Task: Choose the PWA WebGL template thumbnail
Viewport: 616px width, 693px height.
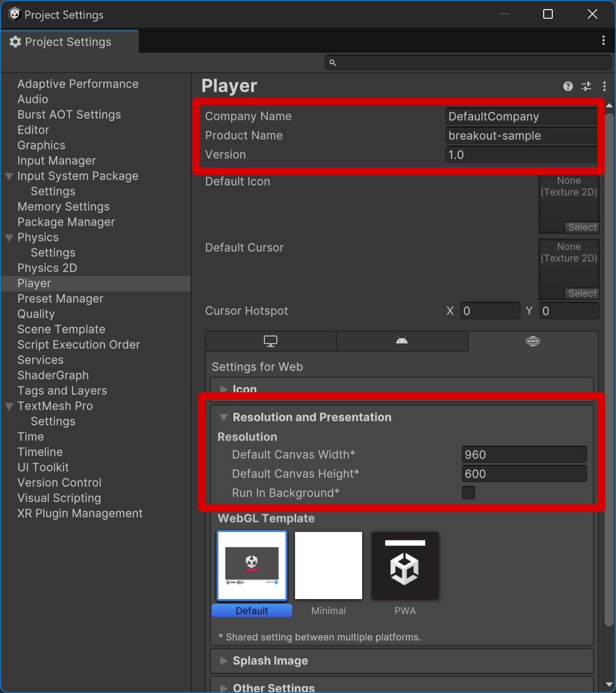Action: [405, 566]
